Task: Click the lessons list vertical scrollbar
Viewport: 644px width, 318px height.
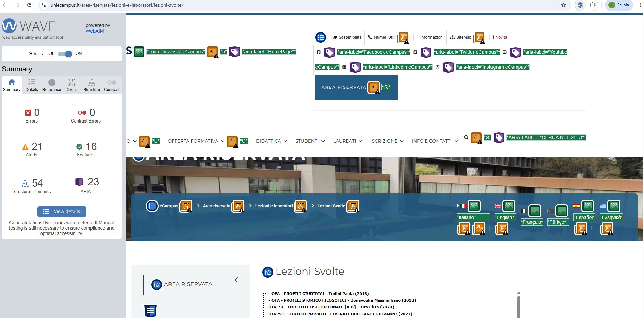Action: pos(519,305)
